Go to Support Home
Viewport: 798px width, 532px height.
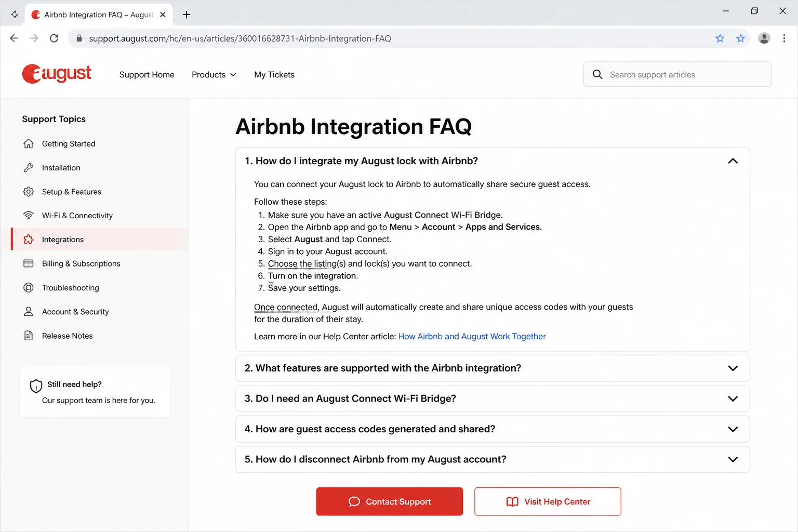(x=147, y=74)
